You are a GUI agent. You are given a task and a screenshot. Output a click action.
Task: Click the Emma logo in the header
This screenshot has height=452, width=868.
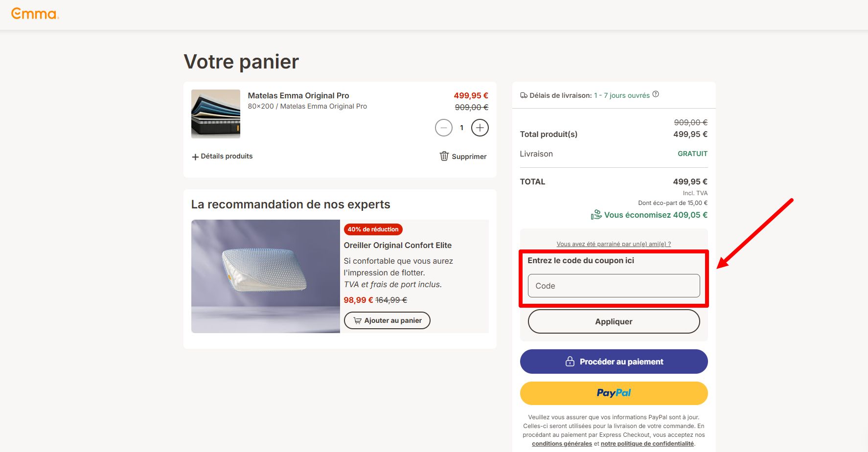(35, 14)
